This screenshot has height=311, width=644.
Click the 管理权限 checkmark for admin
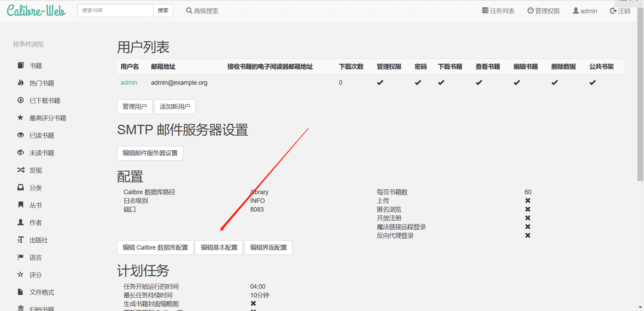coord(380,83)
